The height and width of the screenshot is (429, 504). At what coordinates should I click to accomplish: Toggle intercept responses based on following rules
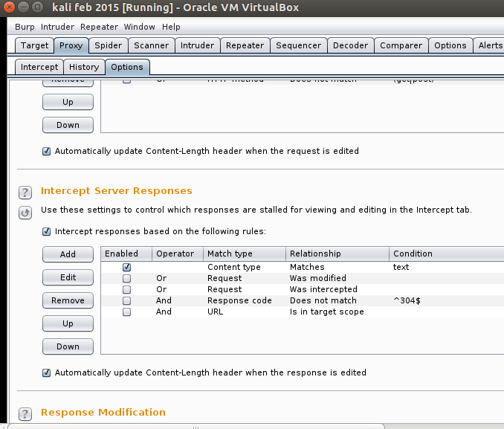(x=46, y=231)
